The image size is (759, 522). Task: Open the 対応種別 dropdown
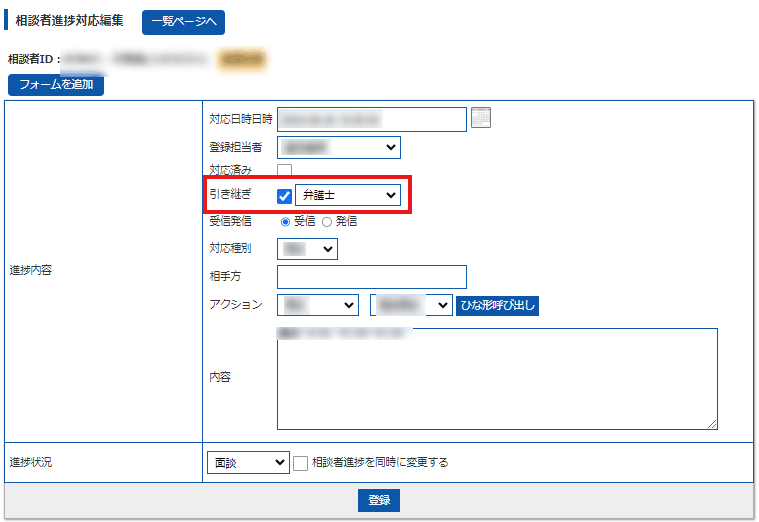point(307,248)
